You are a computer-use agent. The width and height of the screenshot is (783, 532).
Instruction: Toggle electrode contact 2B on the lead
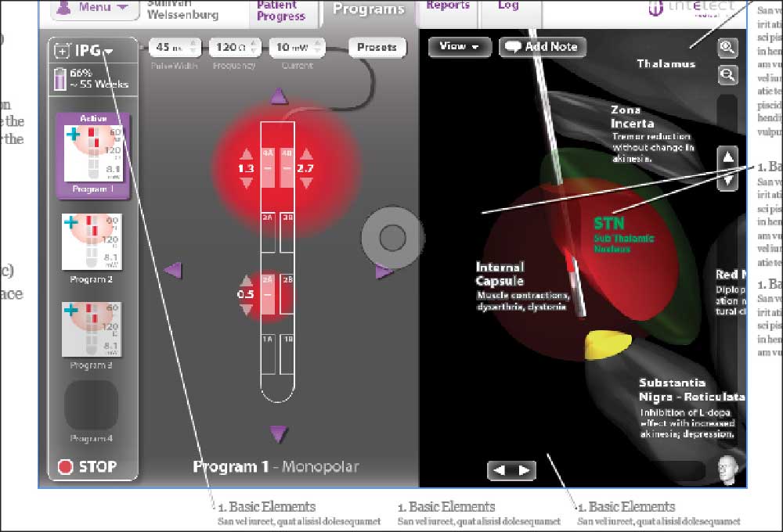tap(287, 294)
